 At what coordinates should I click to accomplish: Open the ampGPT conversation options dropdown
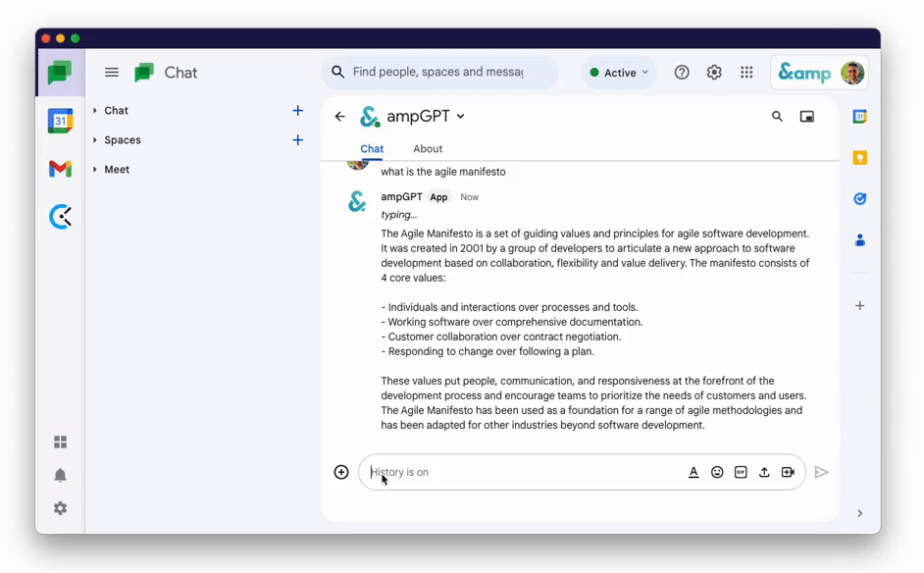[461, 116]
